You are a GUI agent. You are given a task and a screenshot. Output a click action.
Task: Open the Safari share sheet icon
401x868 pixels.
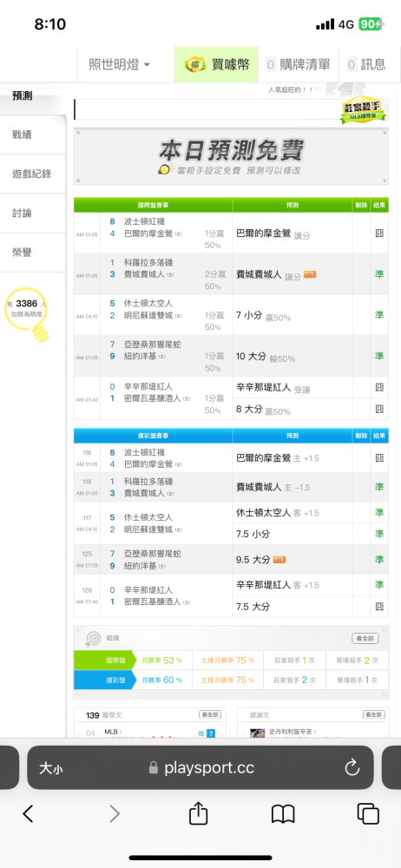pyautogui.click(x=198, y=812)
